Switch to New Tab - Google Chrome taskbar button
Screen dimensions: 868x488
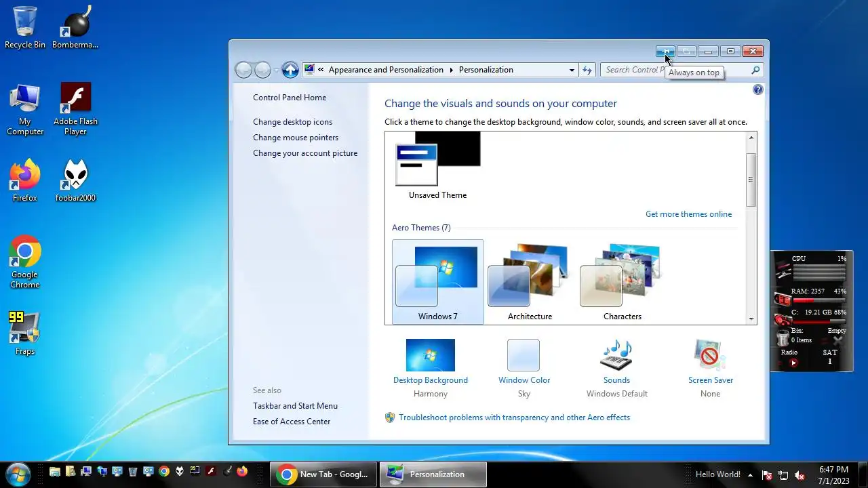323,474
